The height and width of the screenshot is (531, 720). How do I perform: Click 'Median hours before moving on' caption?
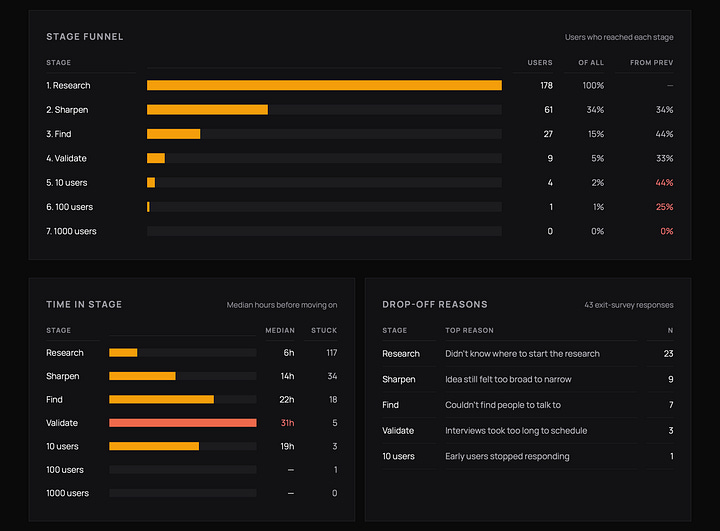click(x=282, y=305)
